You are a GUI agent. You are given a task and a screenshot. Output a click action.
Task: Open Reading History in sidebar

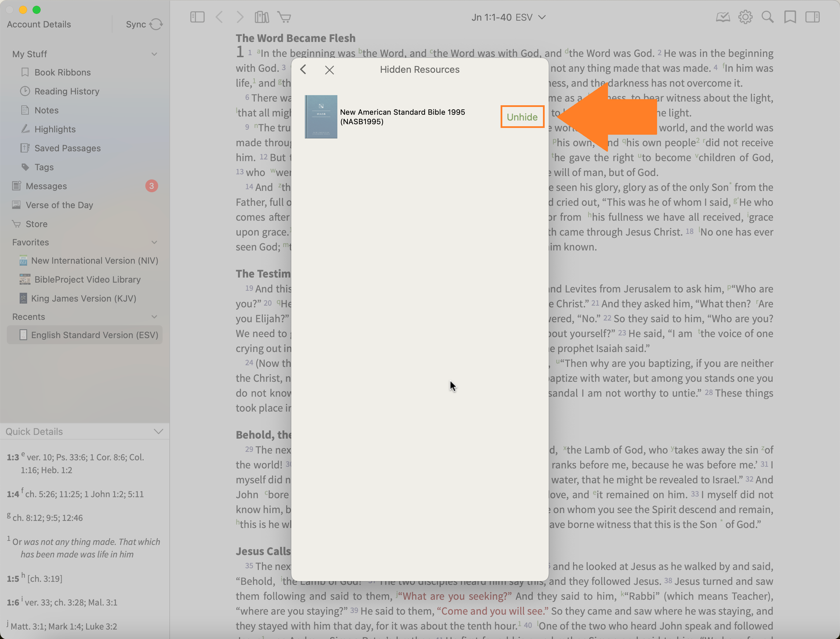click(67, 91)
